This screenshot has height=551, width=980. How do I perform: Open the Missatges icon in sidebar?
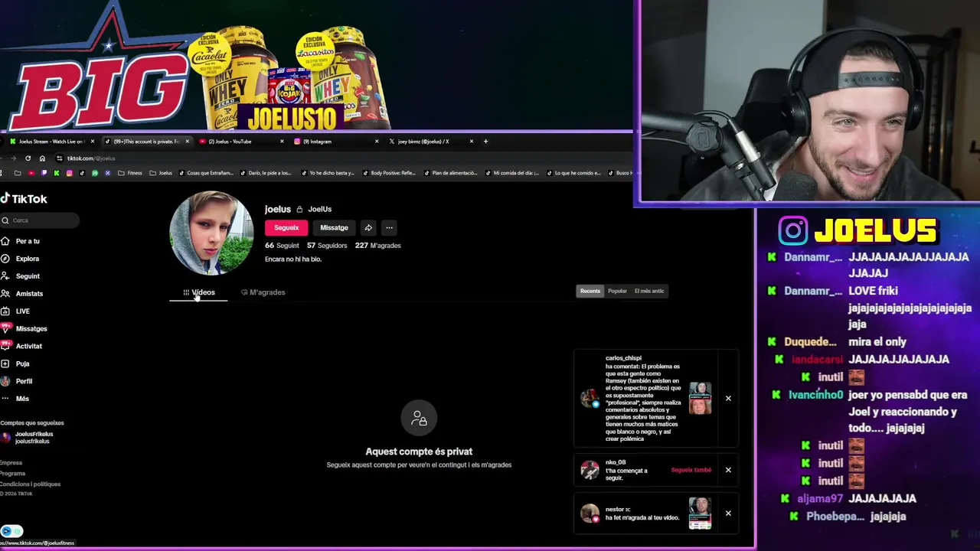pos(5,328)
